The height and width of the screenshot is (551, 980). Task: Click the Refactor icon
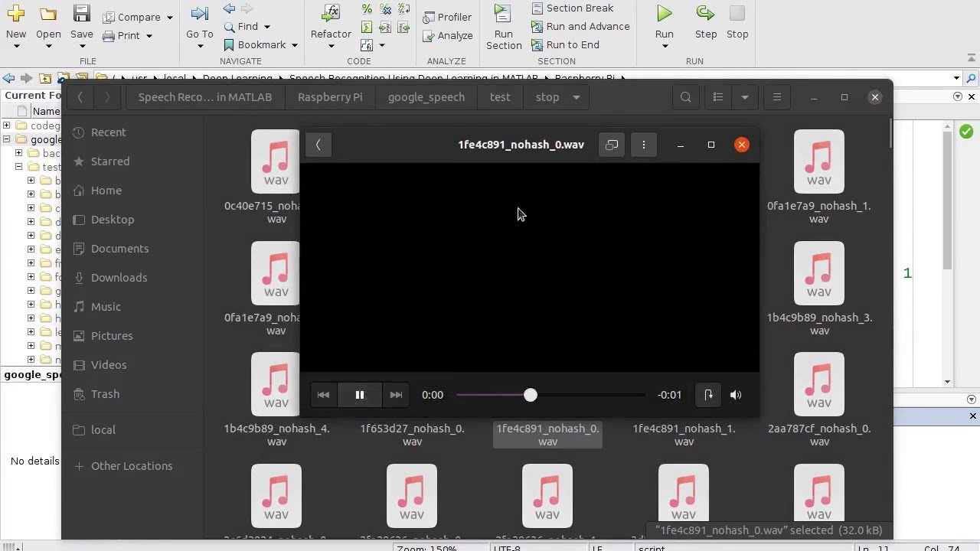click(x=331, y=14)
